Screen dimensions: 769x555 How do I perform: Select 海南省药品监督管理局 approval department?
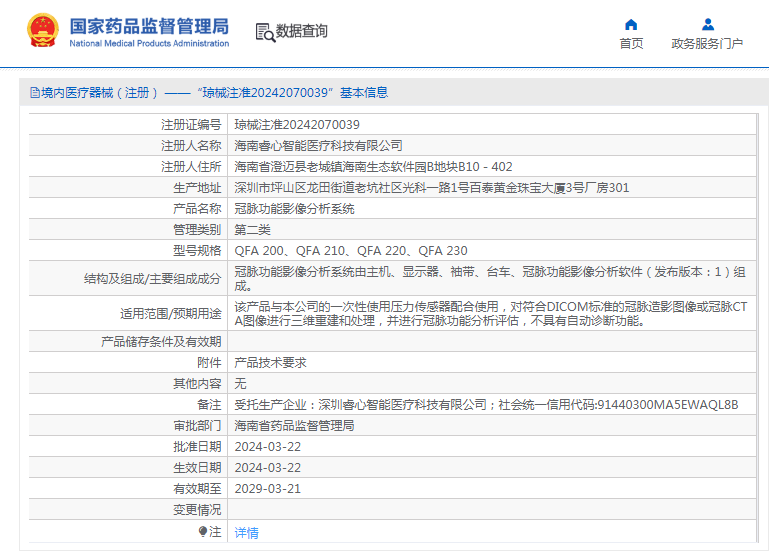pos(294,426)
